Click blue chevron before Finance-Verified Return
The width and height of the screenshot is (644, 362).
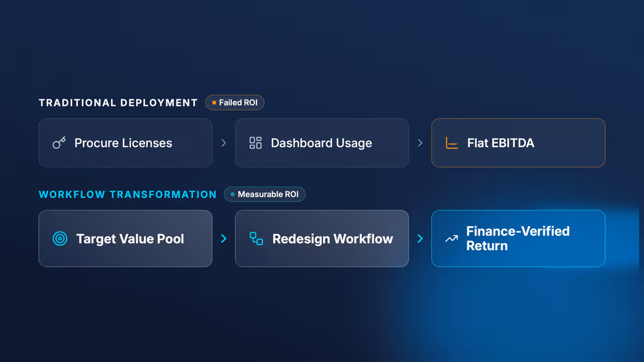(420, 239)
